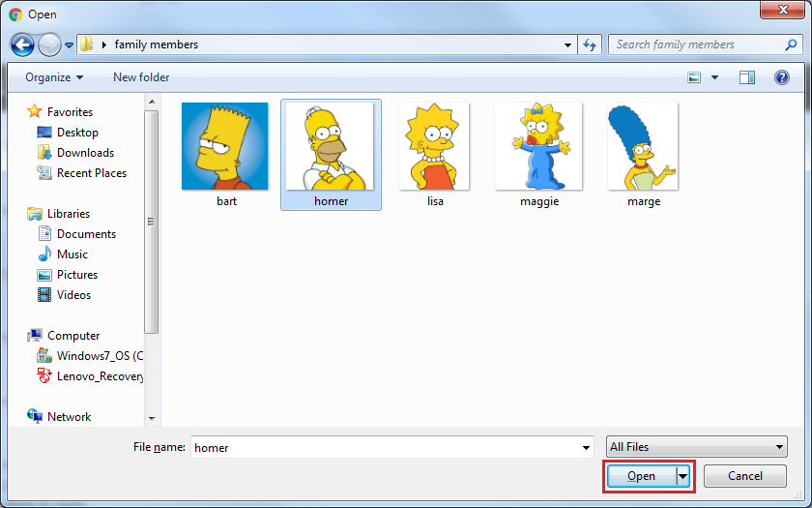The image size is (812, 508).
Task: Open the Lenovo_Recovery drive
Action: tap(101, 375)
